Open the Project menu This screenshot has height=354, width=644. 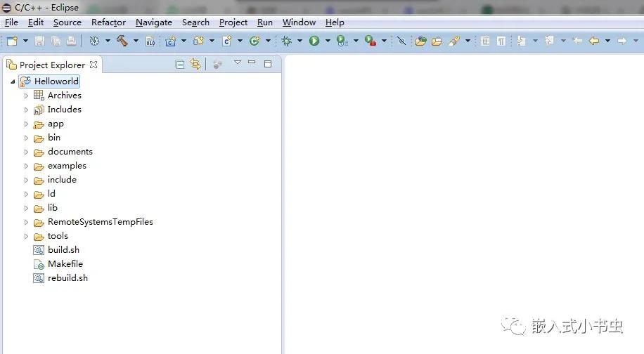233,22
